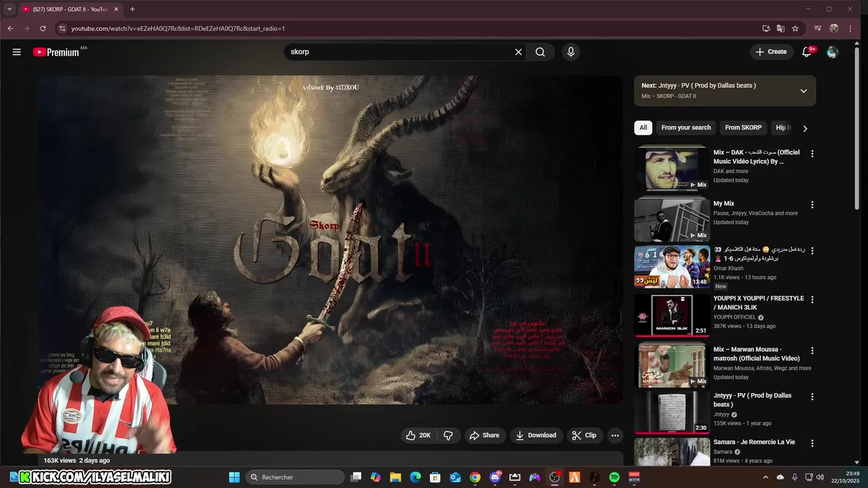
Task: Open Omar Khash video thumbnail
Action: pyautogui.click(x=672, y=267)
